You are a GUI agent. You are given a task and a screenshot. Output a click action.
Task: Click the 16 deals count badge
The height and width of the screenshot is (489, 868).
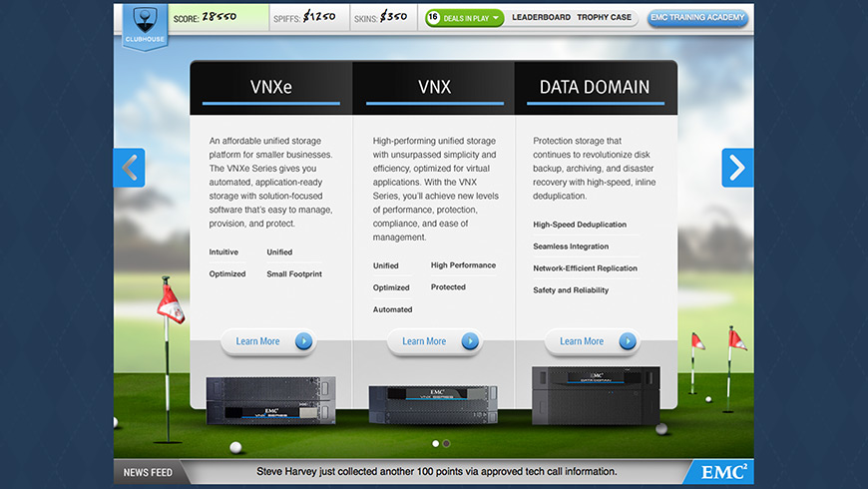coord(433,17)
